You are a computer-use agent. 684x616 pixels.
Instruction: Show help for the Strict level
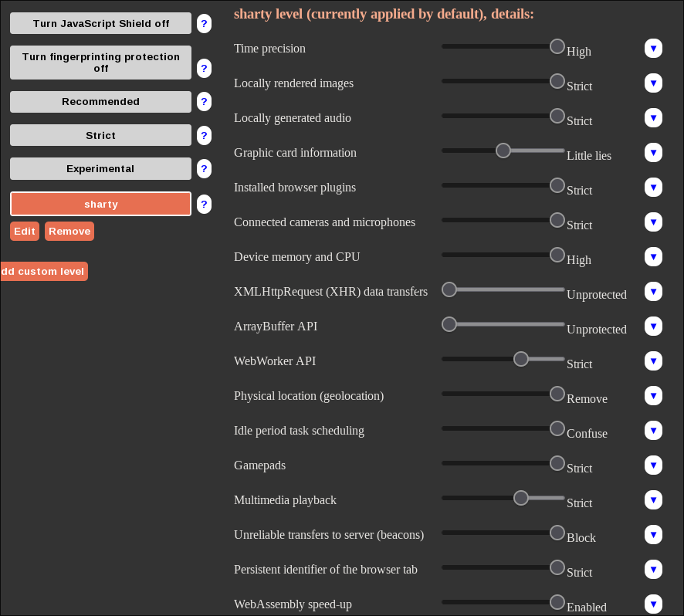coord(204,135)
